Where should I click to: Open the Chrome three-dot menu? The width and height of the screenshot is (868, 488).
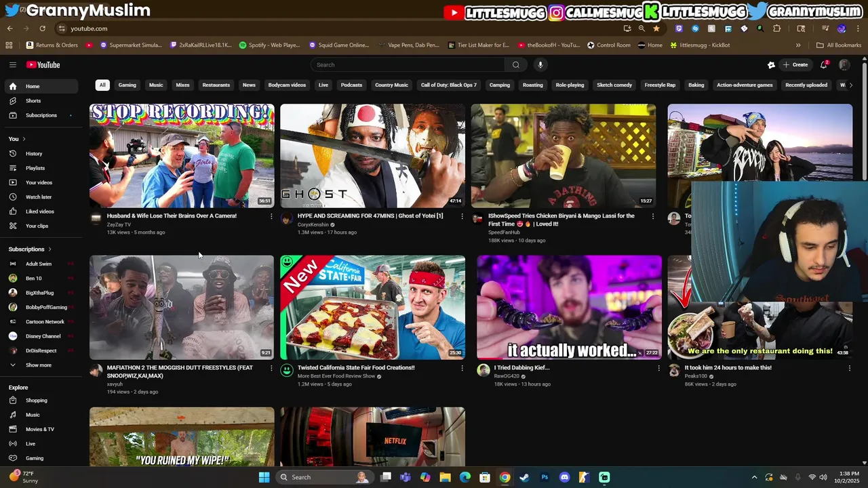[x=858, y=28]
